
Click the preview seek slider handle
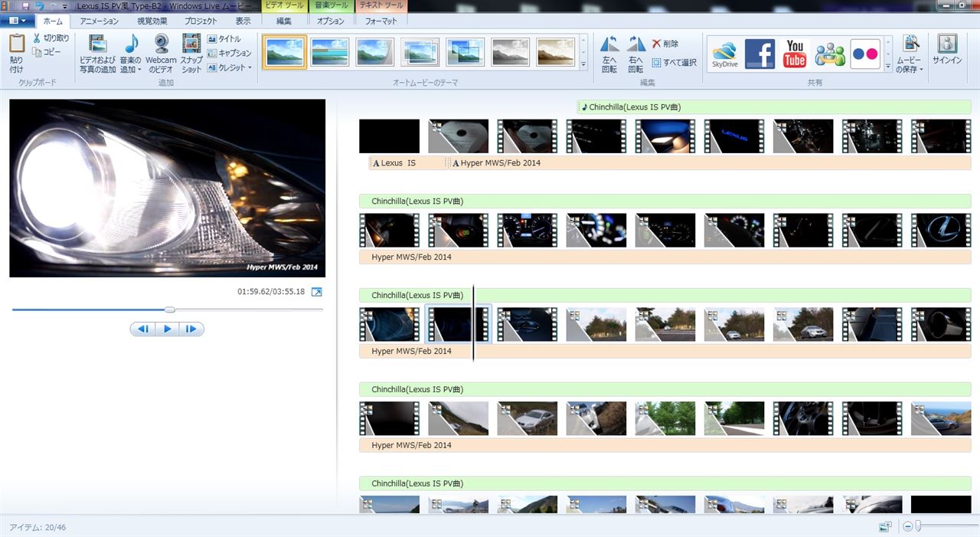170,309
